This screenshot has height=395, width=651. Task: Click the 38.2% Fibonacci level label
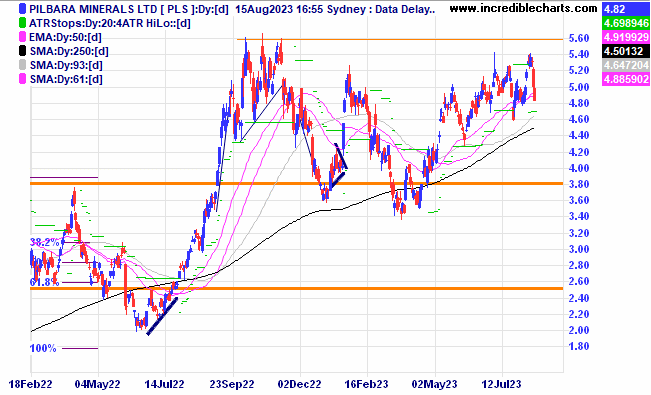(x=44, y=243)
